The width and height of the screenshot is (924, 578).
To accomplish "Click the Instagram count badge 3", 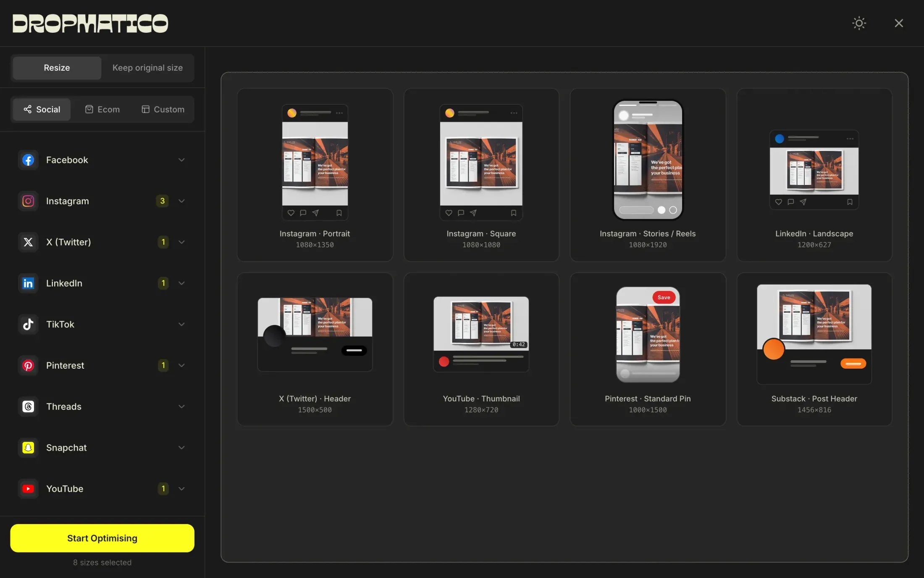I will pos(163,201).
